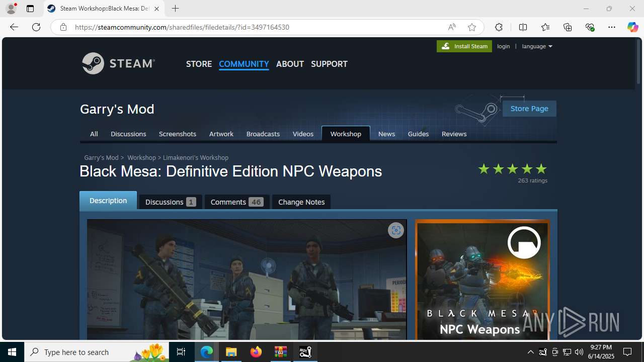Open File Explorer from taskbar
644x362 pixels.
(231, 352)
